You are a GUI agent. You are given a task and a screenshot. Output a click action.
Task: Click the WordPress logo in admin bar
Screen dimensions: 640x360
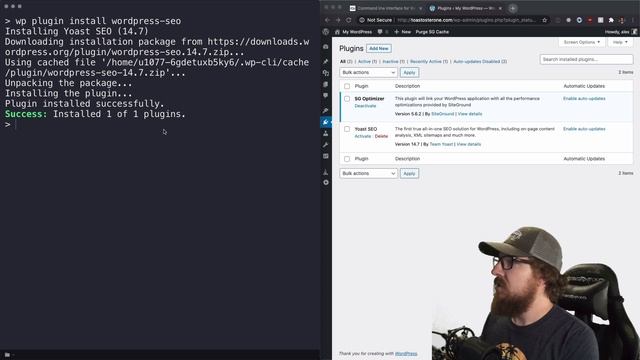(x=326, y=32)
